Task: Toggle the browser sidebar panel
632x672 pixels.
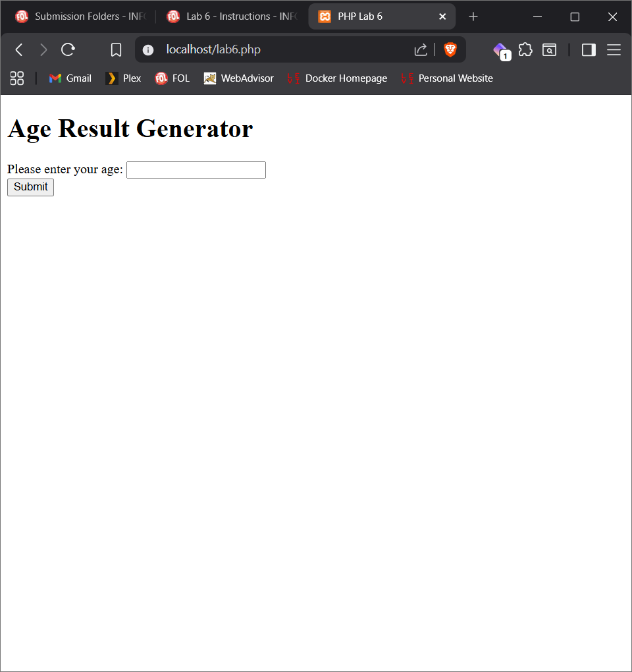Action: pyautogui.click(x=589, y=49)
